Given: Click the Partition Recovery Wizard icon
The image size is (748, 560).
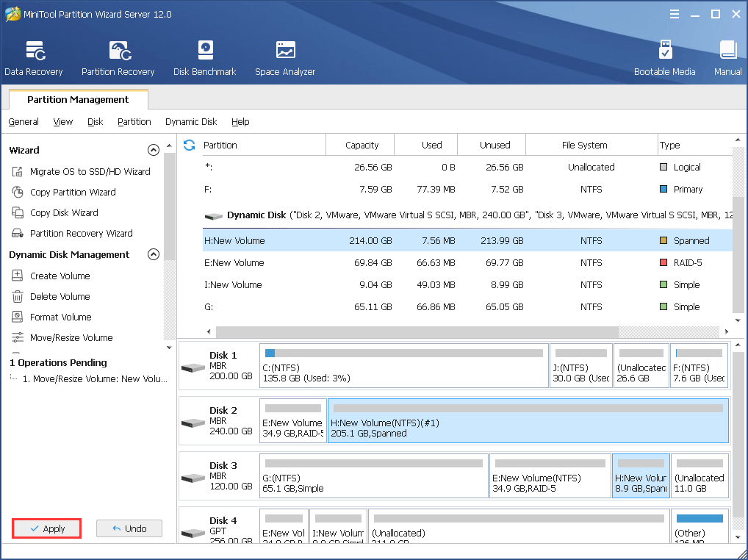Looking at the screenshot, I should pyautogui.click(x=18, y=233).
